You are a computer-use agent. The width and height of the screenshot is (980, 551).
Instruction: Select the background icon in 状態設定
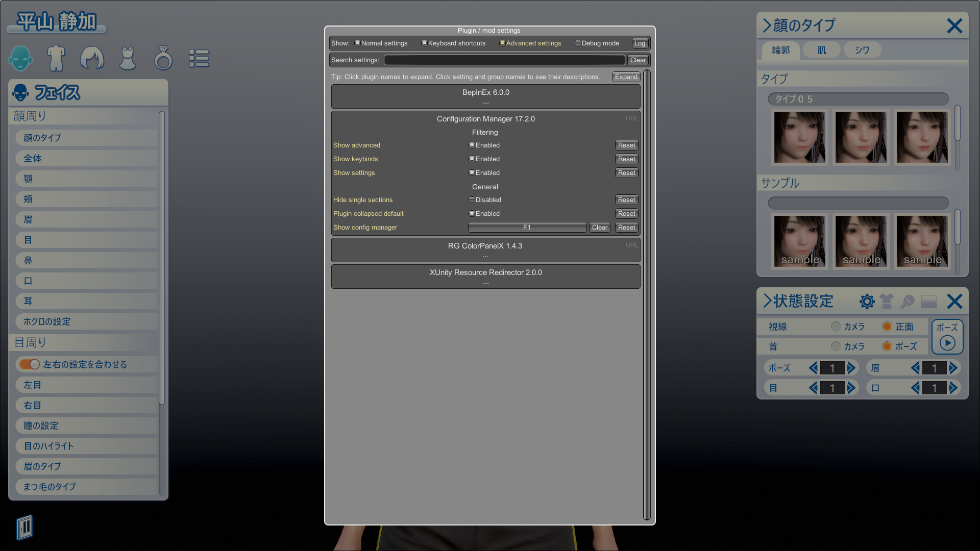(x=929, y=302)
